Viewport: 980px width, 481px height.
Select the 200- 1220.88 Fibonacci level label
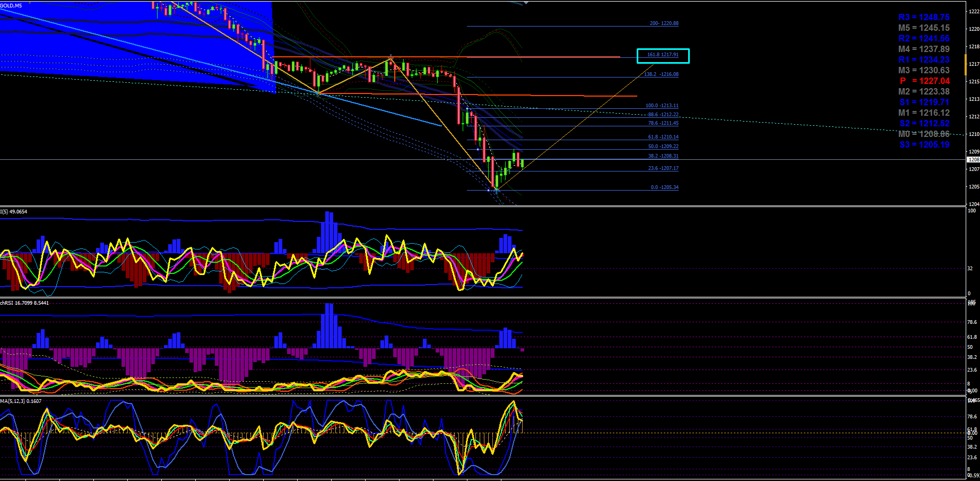click(x=664, y=23)
